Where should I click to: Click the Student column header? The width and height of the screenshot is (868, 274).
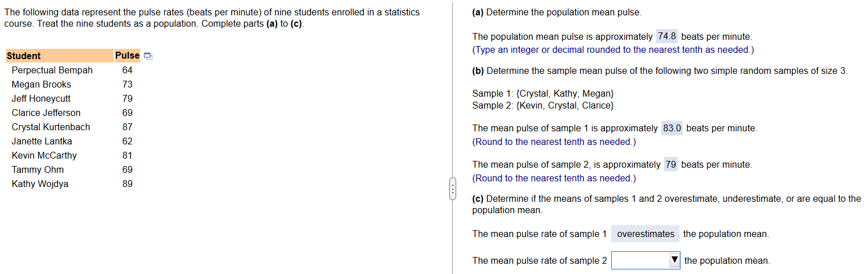click(x=59, y=56)
